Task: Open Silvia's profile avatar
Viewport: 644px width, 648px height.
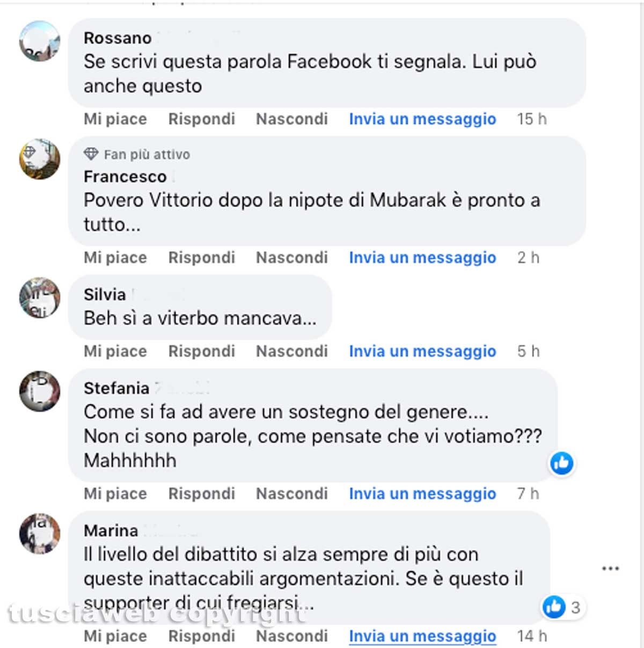Action: (x=40, y=297)
